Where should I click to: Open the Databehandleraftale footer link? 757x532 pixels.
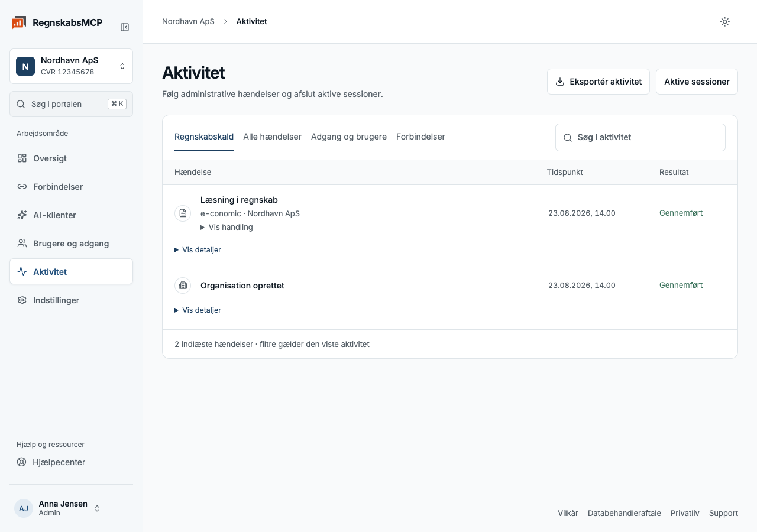(x=625, y=513)
